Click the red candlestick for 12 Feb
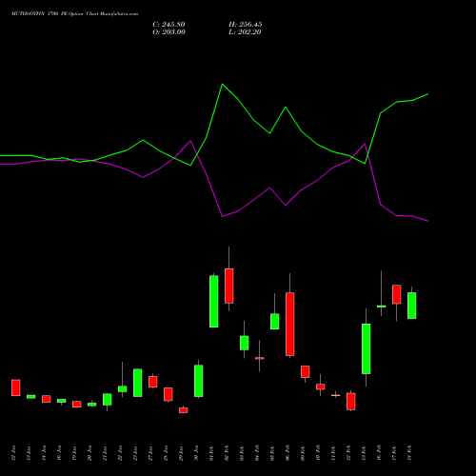Viewport: 476px width, 476px height. click(351, 402)
